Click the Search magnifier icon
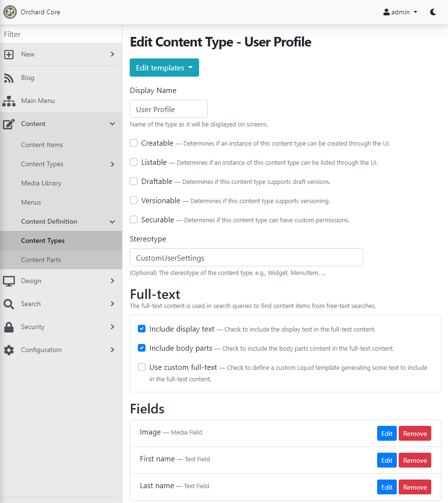The width and height of the screenshot is (448, 503). pyautogui.click(x=9, y=304)
